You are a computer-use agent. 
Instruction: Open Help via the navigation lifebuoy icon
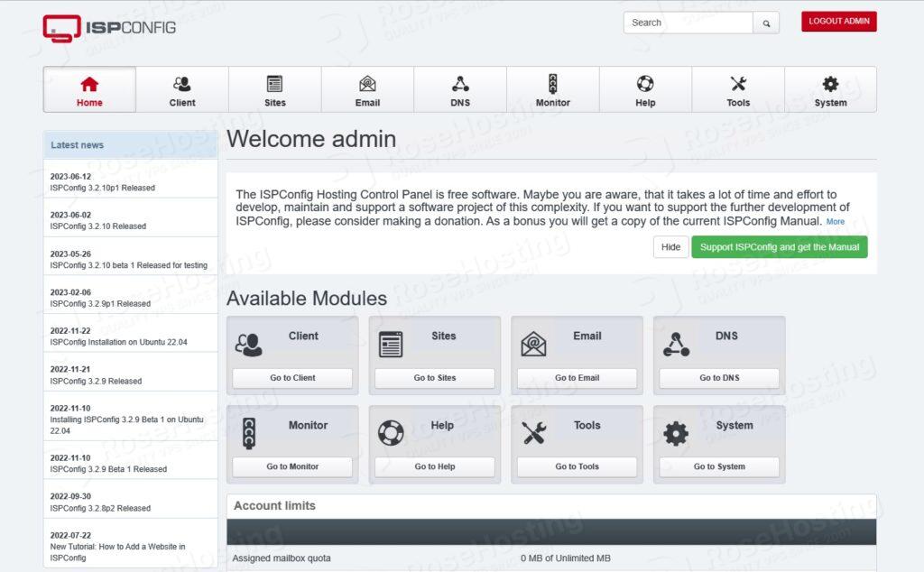(645, 84)
